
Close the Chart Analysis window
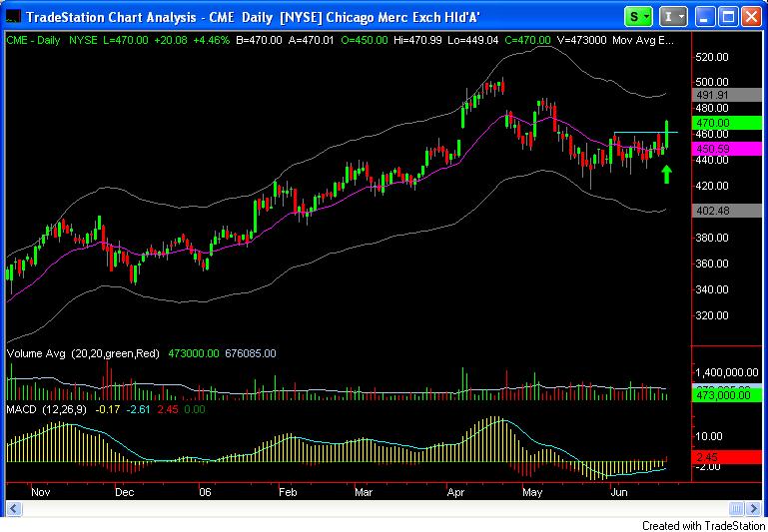(751, 18)
